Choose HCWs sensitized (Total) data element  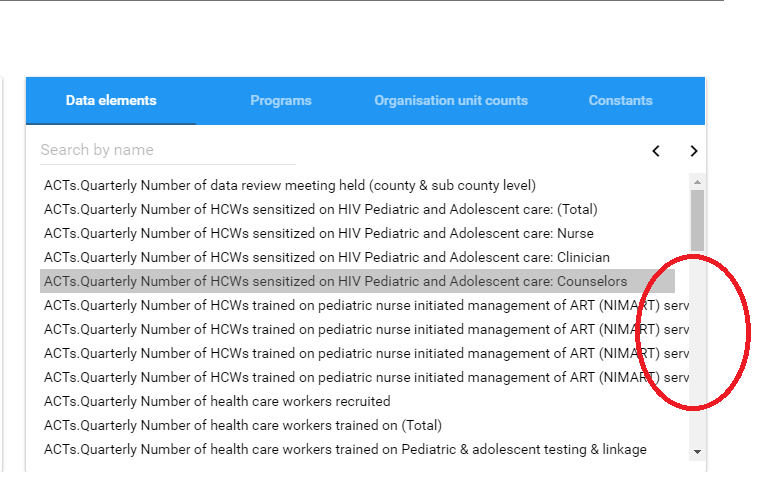(x=320, y=209)
